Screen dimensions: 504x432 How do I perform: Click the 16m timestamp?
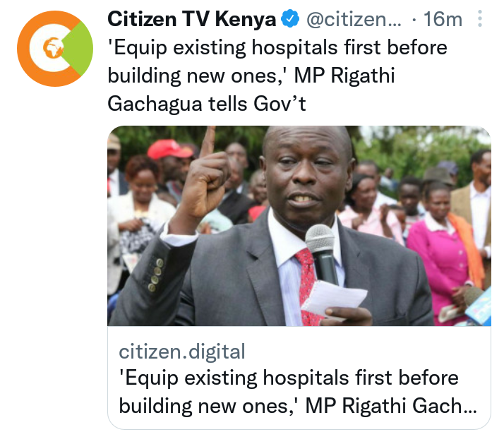443,19
